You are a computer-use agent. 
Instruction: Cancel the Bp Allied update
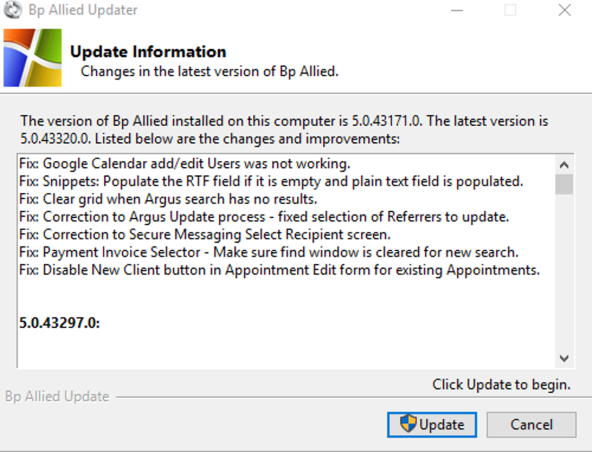pos(531,425)
